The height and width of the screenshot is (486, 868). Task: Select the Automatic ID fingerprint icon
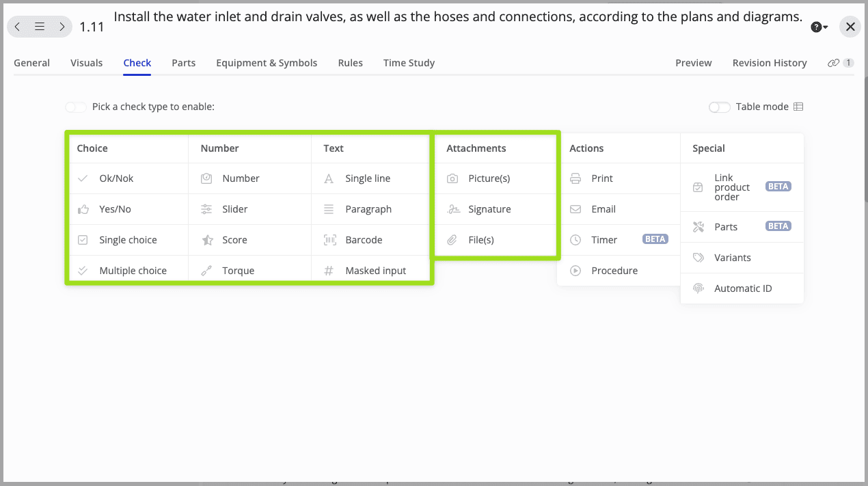(x=699, y=288)
